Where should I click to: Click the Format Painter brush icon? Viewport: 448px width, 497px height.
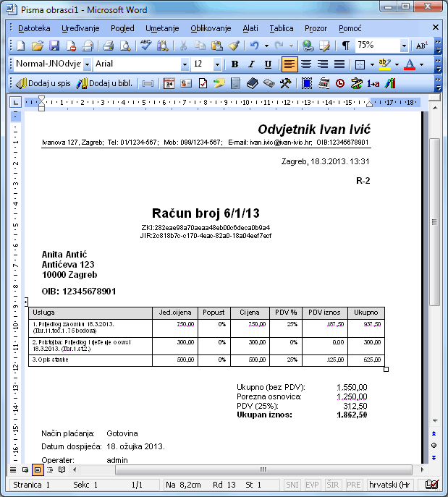(233, 46)
